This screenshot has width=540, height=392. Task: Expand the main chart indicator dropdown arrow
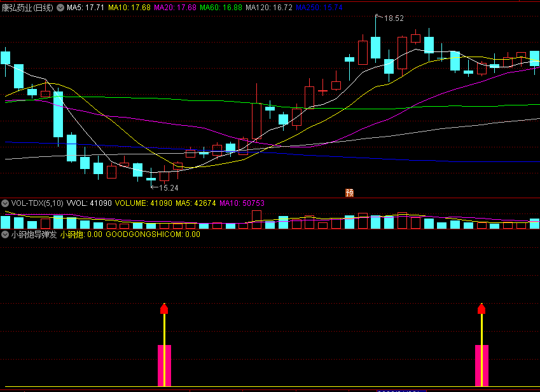pyautogui.click(x=60, y=8)
